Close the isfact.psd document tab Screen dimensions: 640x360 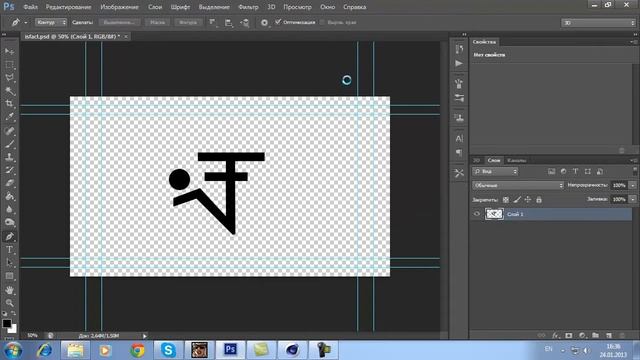coord(126,36)
